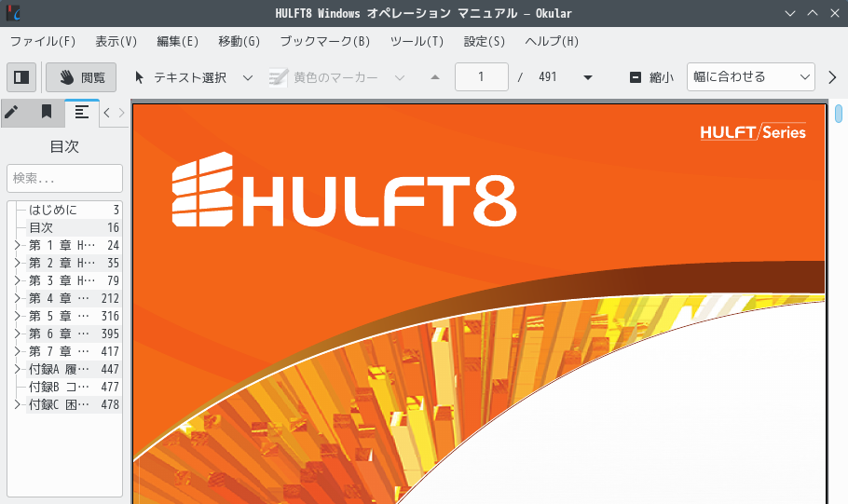
Task: Open the bookmarks tab in sidebar
Action: click(x=46, y=113)
